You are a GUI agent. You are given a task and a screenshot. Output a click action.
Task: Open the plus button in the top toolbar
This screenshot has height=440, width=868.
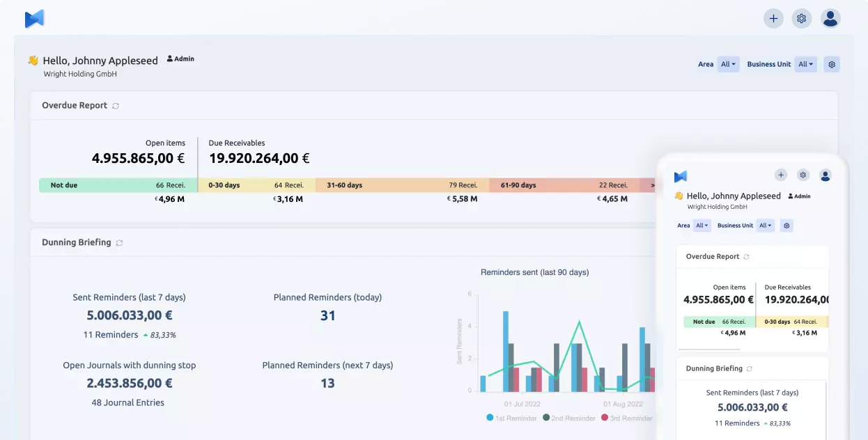[x=773, y=18]
